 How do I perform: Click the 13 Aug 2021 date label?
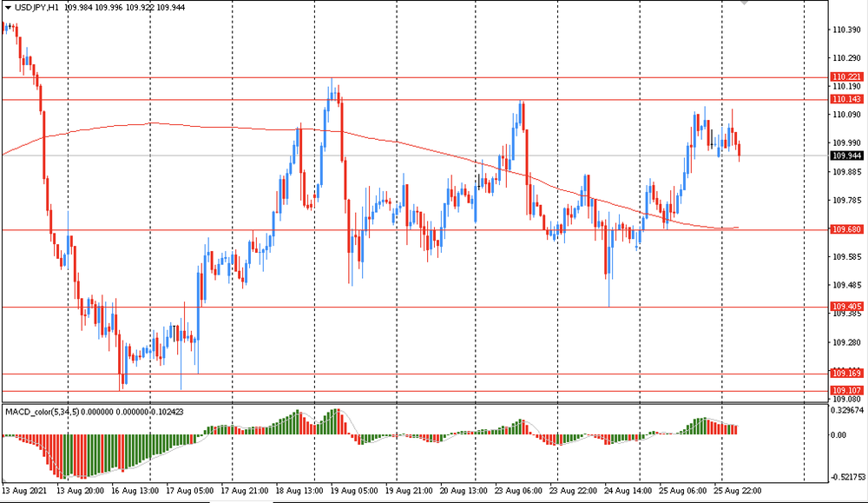(24, 491)
